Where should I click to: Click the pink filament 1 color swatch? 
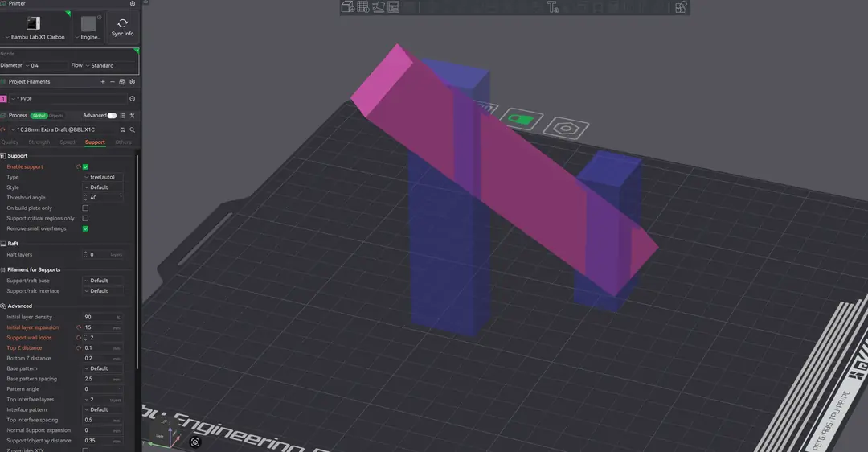click(x=3, y=99)
